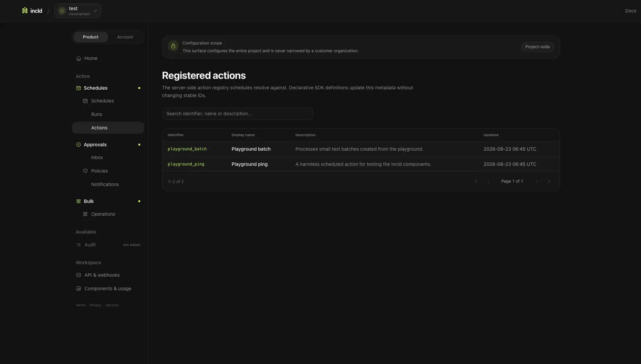The width and height of the screenshot is (641, 364).
Task: Click the Home house icon
Action: click(x=79, y=58)
